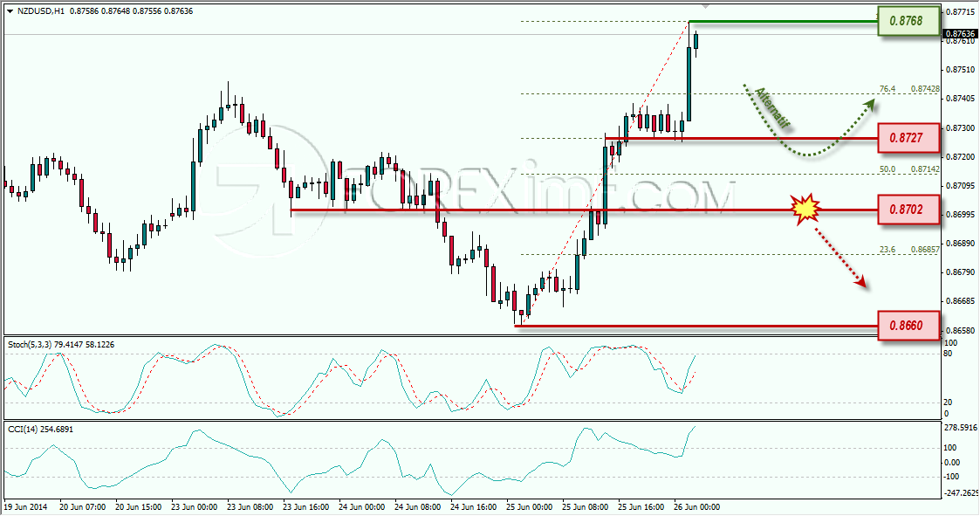Select the 24 Jun 00:00 time axis label

362,507
